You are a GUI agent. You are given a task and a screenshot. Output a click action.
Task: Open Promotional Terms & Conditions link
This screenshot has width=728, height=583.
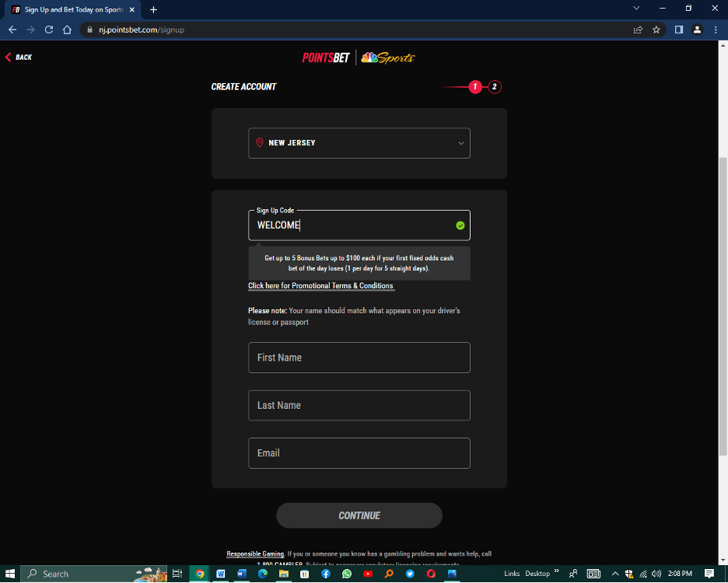[x=320, y=286]
